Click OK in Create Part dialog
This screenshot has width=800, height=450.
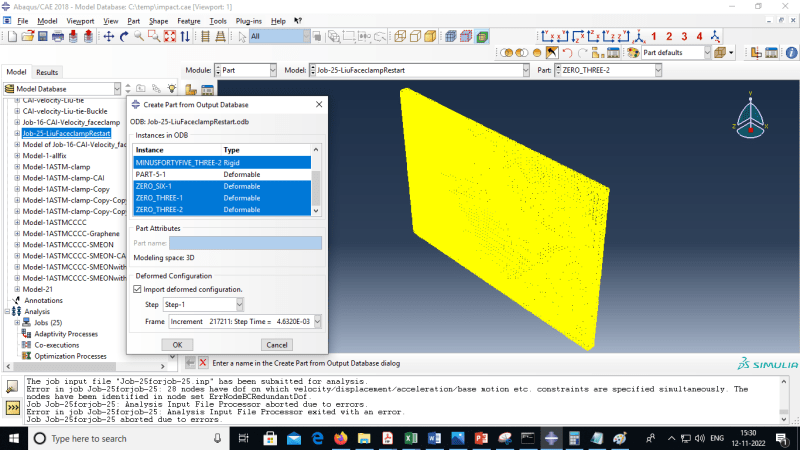click(177, 345)
